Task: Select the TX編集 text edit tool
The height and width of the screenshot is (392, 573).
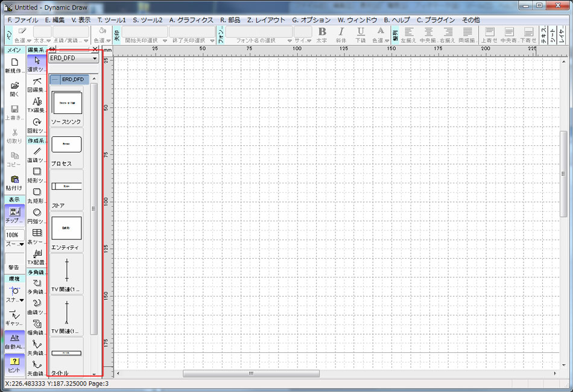Action: pyautogui.click(x=37, y=105)
